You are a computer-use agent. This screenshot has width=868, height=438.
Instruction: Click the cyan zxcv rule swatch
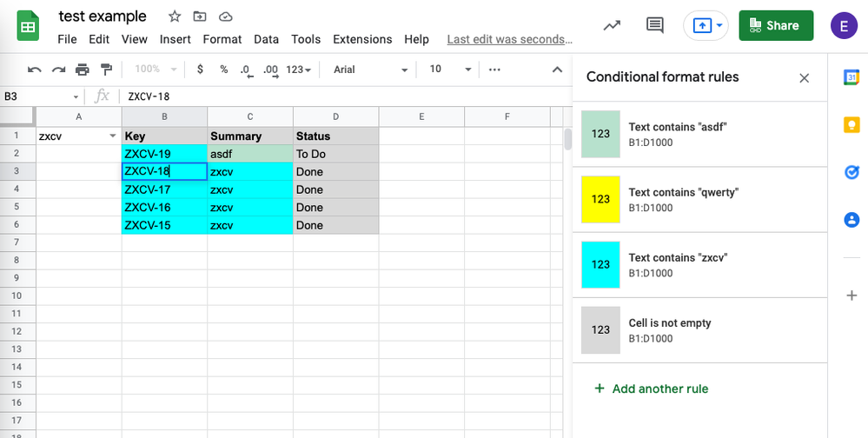click(x=600, y=265)
